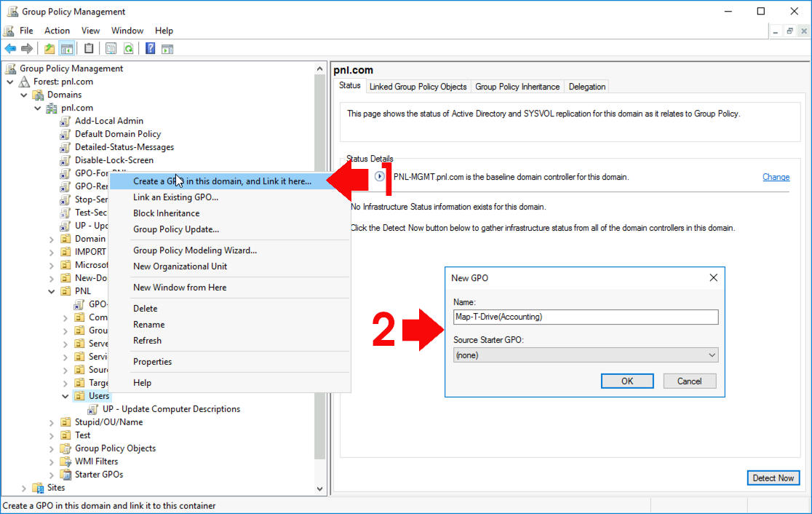The image size is (812, 514).
Task: Select the Default Domain Policy tree item
Action: [x=117, y=134]
